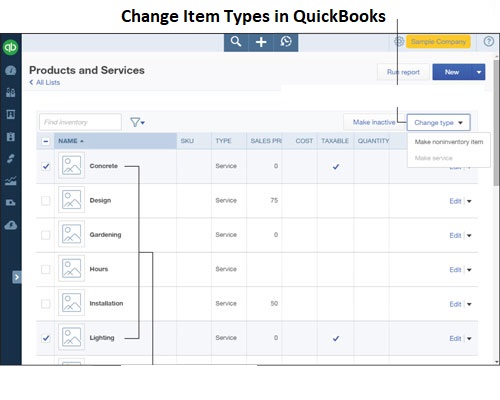Open the Reports chart sidebar icon
This screenshot has height=400, width=500.
coord(11,181)
